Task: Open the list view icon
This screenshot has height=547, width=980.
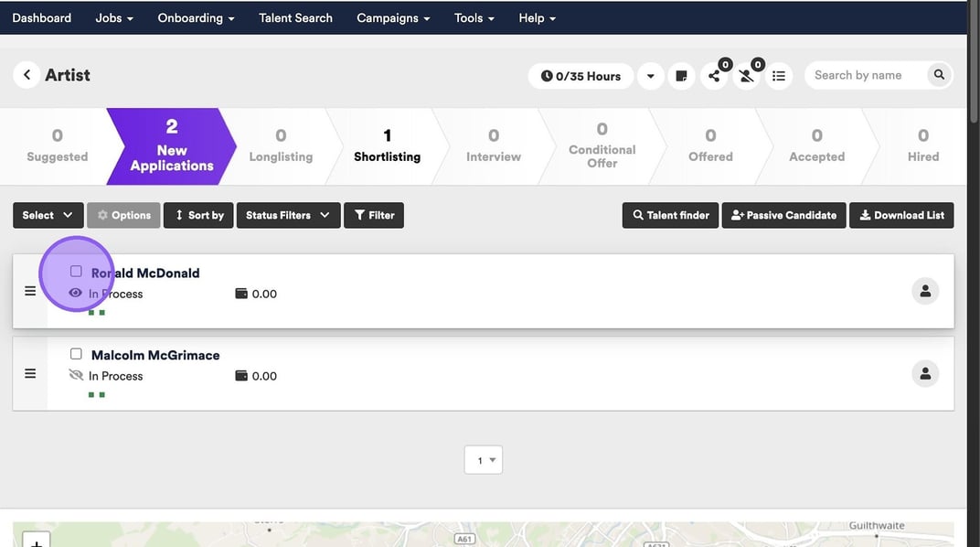Action: (779, 76)
